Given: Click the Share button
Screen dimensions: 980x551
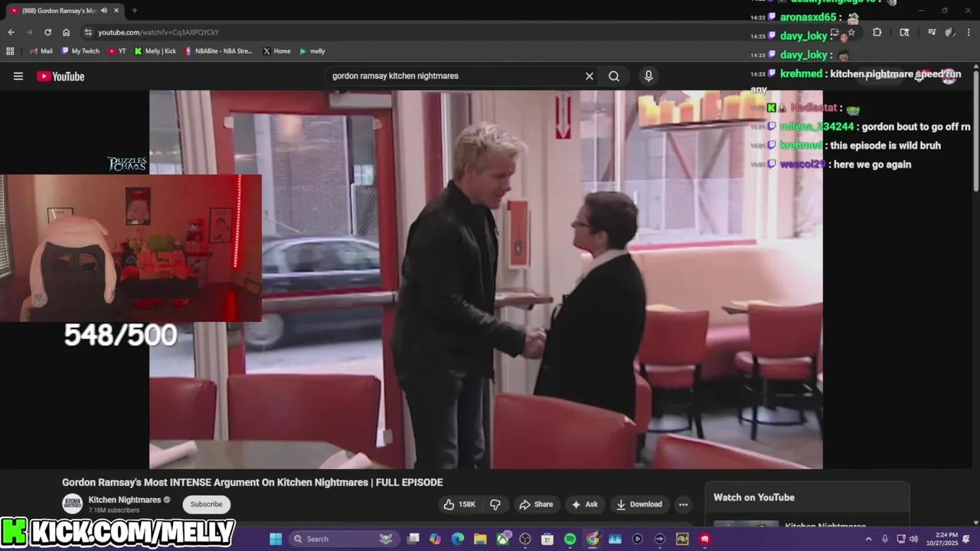Looking at the screenshot, I should tap(536, 504).
